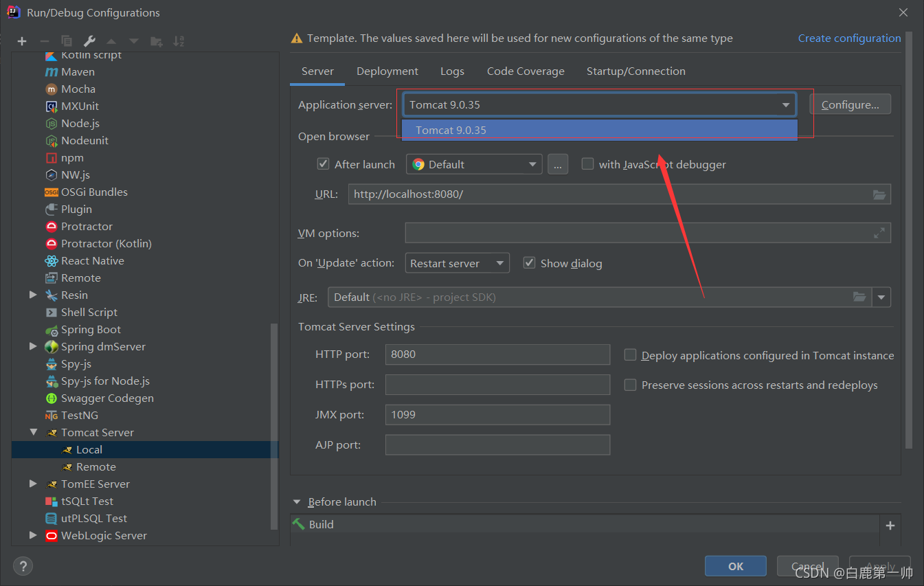Open the JRE dropdown arrow
The height and width of the screenshot is (586, 924).
coord(881,297)
